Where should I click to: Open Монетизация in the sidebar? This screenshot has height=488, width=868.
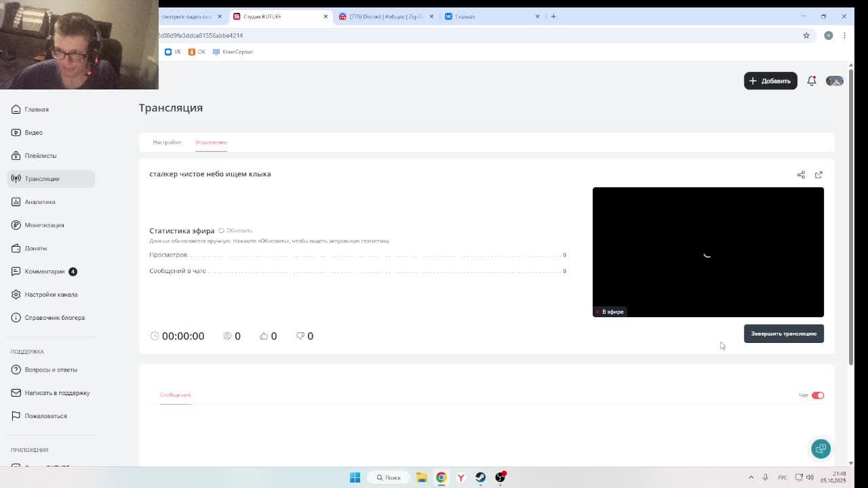[44, 225]
